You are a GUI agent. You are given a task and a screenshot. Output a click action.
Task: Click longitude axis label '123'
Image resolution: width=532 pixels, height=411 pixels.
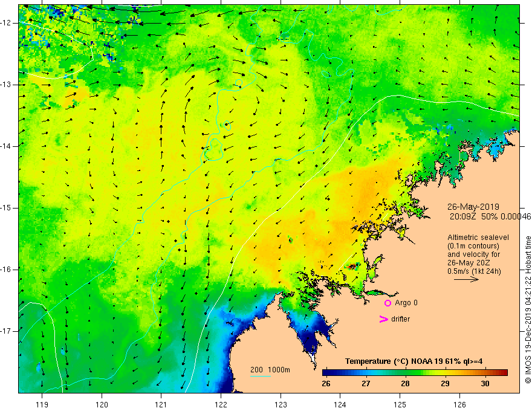281,404
